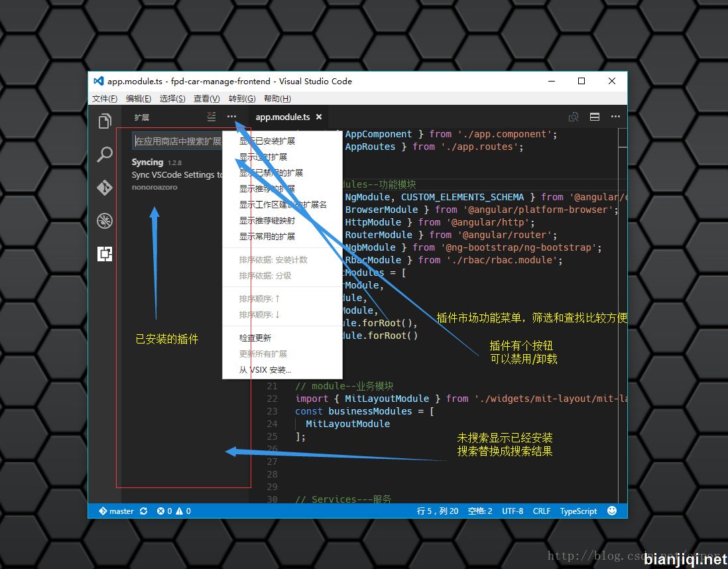Select the Extensions icon in the activity bar
Screen dimensions: 728x569
(x=105, y=254)
